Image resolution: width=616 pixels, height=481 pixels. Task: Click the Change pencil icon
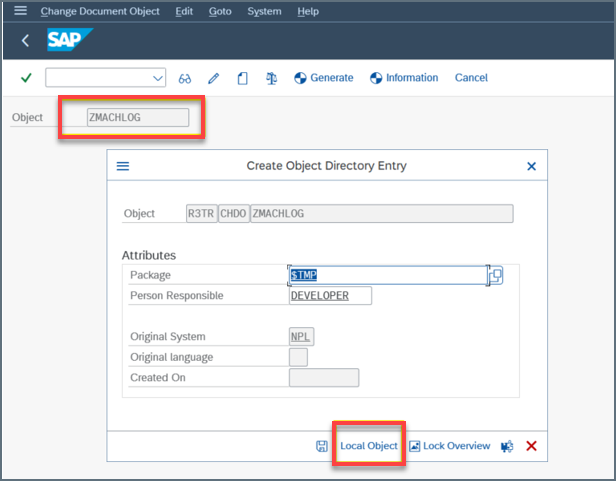pyautogui.click(x=213, y=78)
